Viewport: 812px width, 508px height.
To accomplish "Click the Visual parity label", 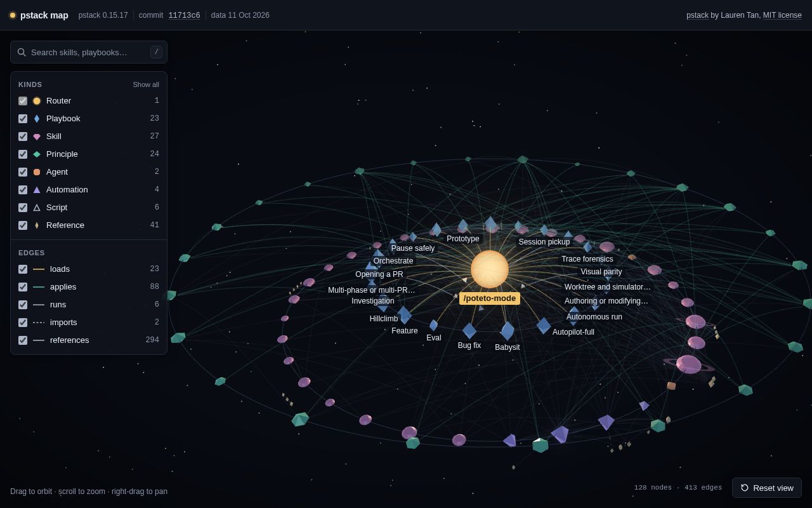I will point(601,272).
